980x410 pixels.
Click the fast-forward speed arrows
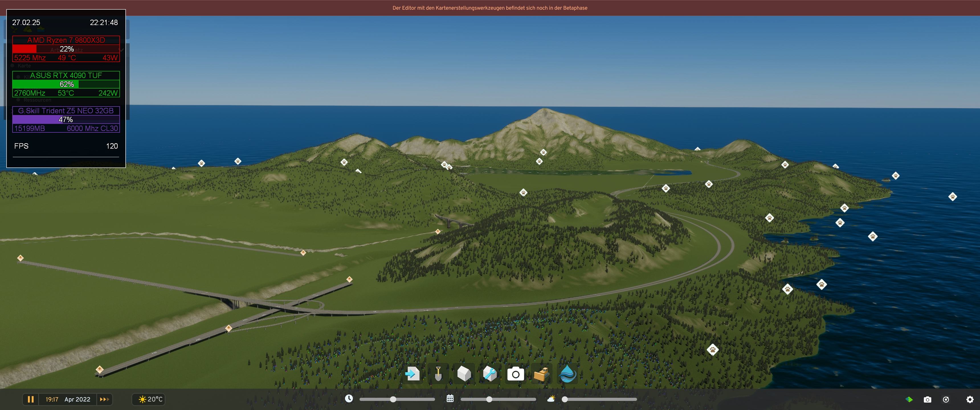tap(104, 399)
